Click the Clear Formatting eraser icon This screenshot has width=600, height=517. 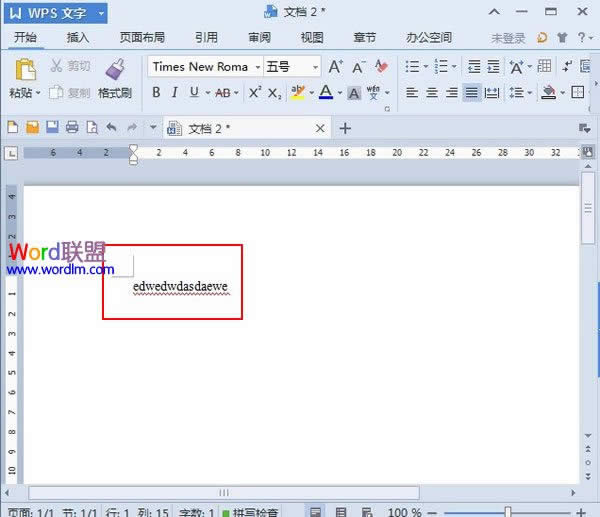tap(380, 67)
